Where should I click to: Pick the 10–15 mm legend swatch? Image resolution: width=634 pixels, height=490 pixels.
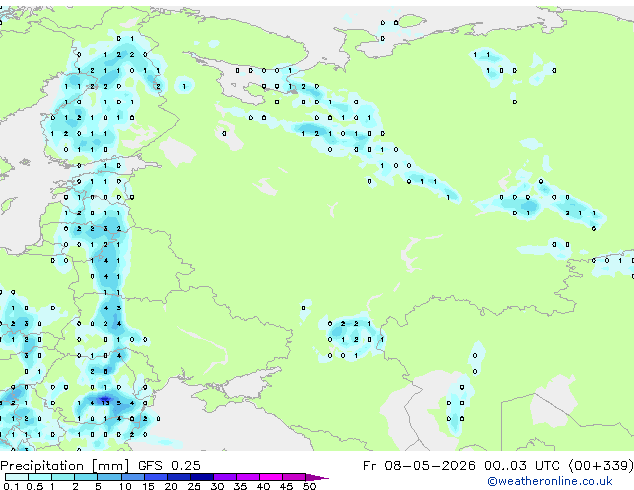coord(132,477)
